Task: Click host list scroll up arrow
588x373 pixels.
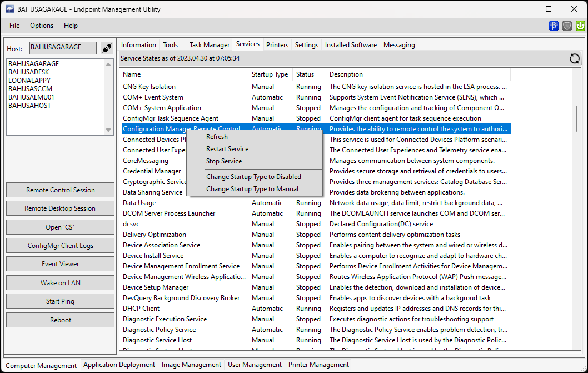Action: coord(108,64)
